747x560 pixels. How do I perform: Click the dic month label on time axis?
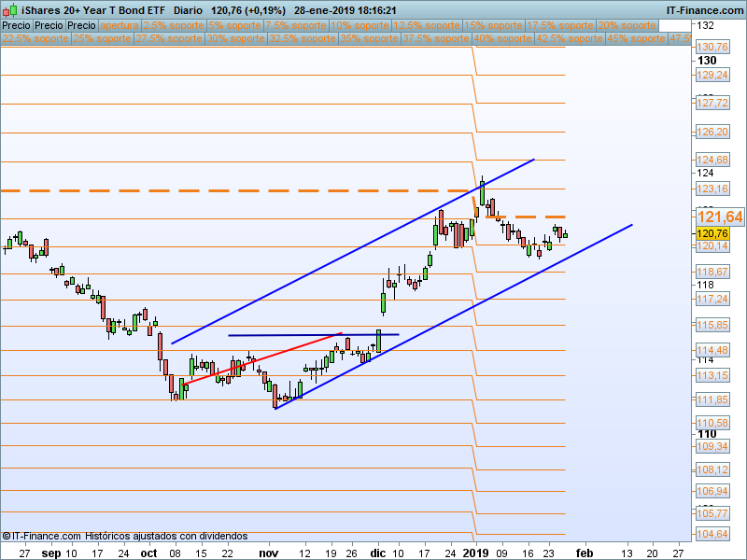coord(378,553)
